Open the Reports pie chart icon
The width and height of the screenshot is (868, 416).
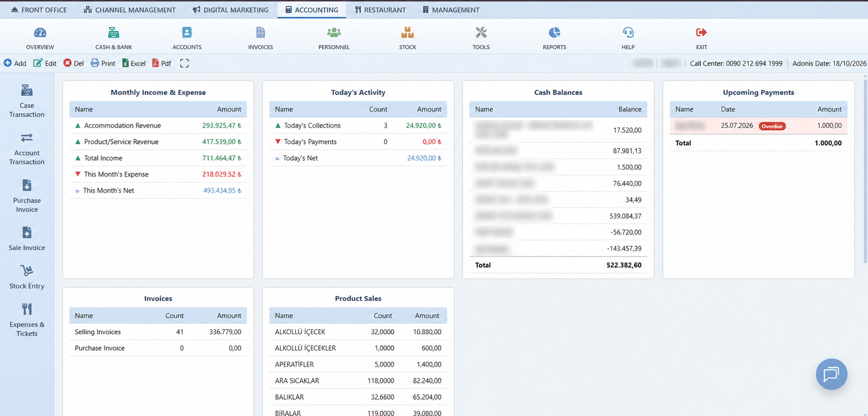554,33
